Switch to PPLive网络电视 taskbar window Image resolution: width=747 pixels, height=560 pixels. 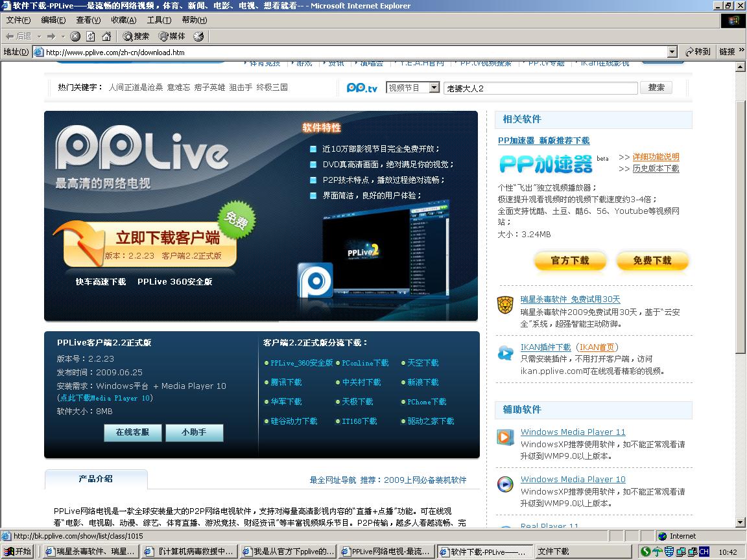387,552
